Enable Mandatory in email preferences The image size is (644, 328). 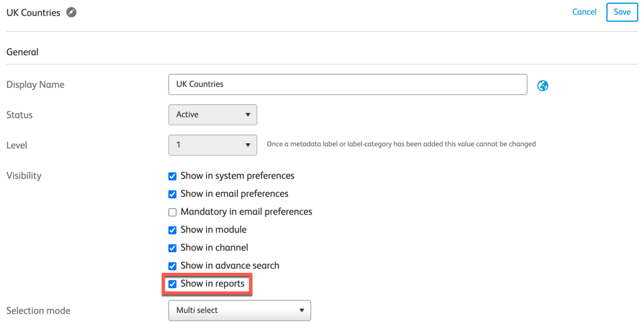coord(172,213)
